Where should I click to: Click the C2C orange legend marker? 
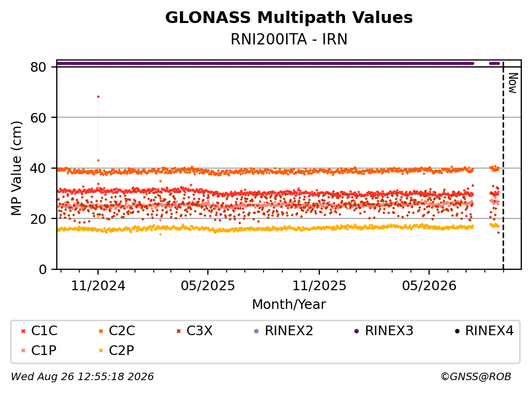pyautogui.click(x=101, y=331)
